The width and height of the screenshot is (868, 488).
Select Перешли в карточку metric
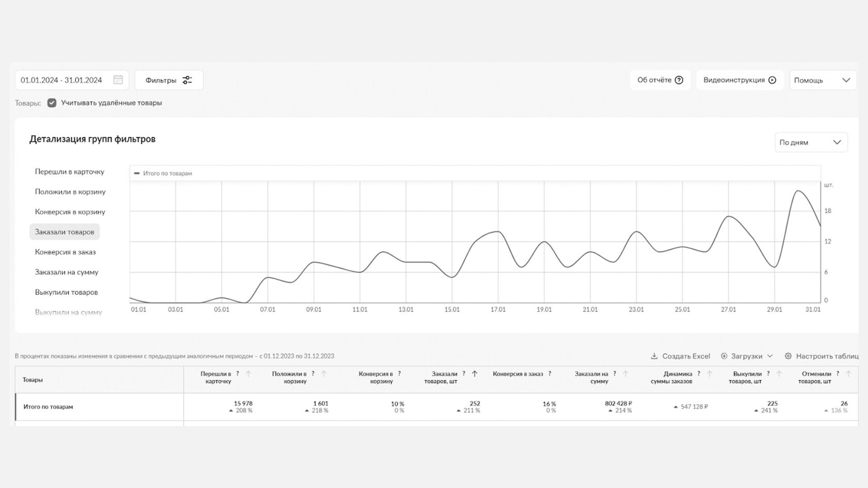tap(70, 171)
